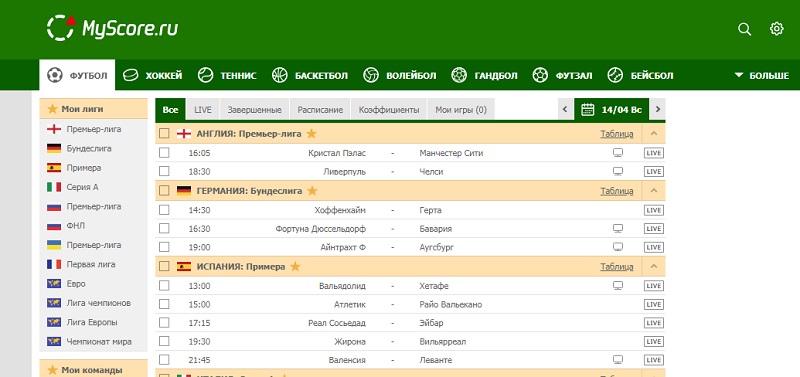This screenshot has height=377, width=800.
Task: Go to next day arrow
Action: coord(658,109)
